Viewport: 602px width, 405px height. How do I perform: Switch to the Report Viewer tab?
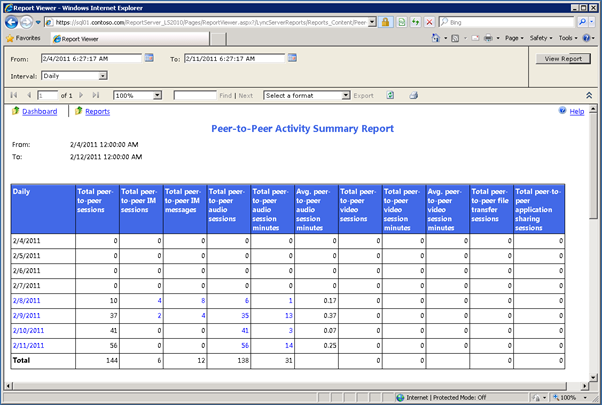point(82,39)
